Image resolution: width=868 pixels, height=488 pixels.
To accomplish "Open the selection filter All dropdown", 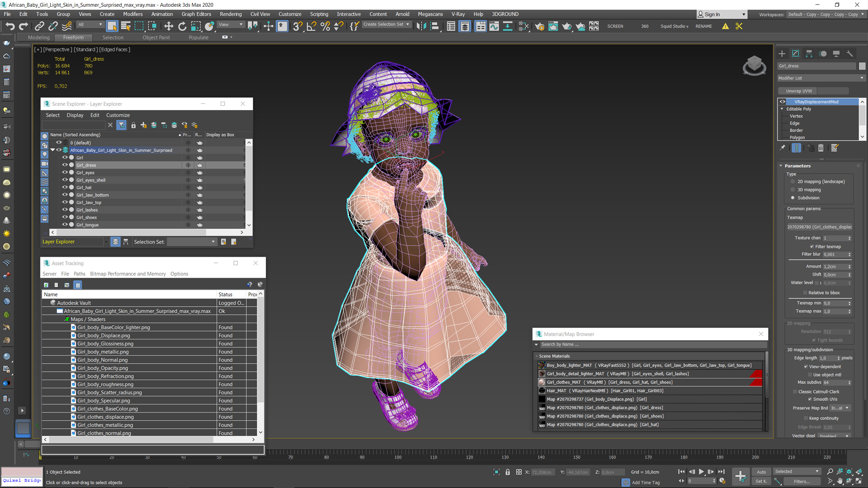I will click(x=90, y=25).
